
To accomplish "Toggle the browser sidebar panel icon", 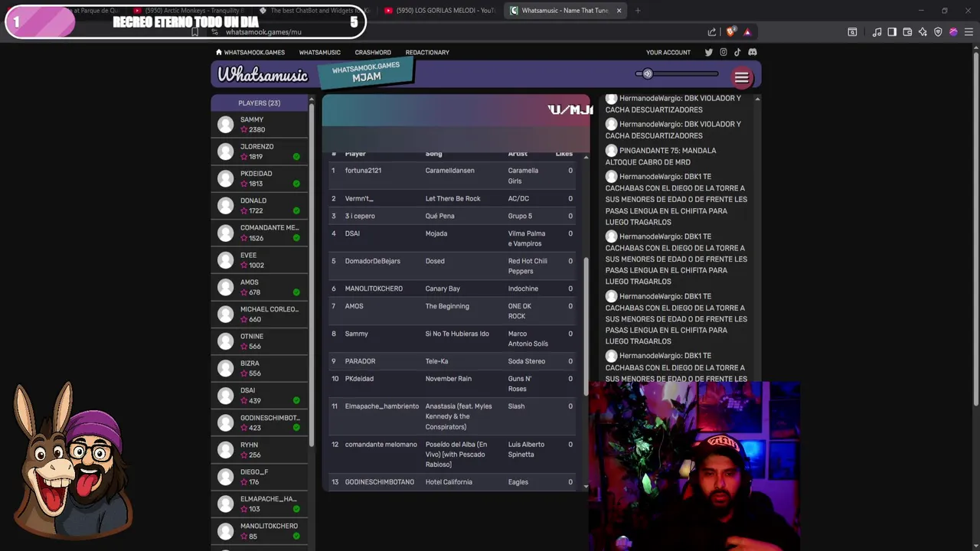I will 892,32.
